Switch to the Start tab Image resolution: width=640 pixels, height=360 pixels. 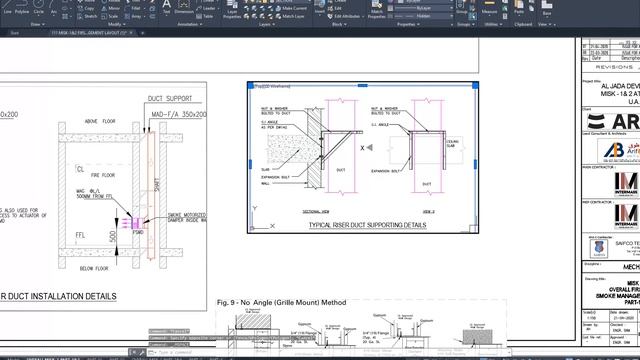point(15,33)
